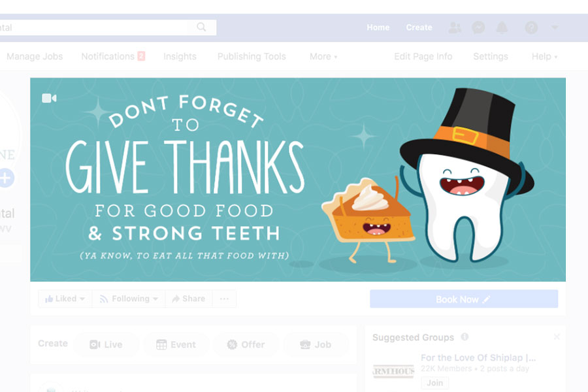
Task: Click the info icon beside Suggested Groups
Action: [465, 336]
